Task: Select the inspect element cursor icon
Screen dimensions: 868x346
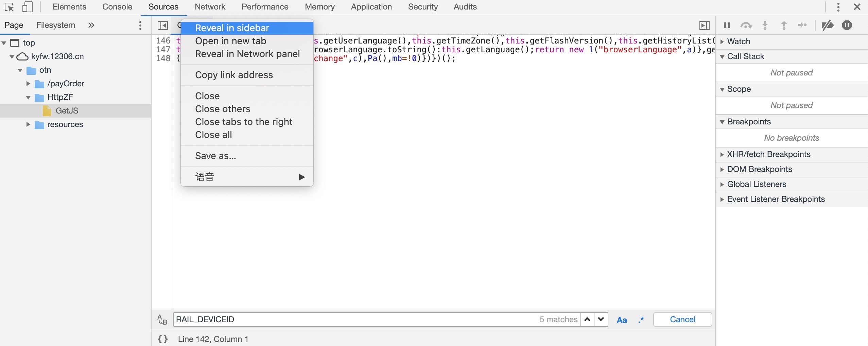Action: pos(10,7)
